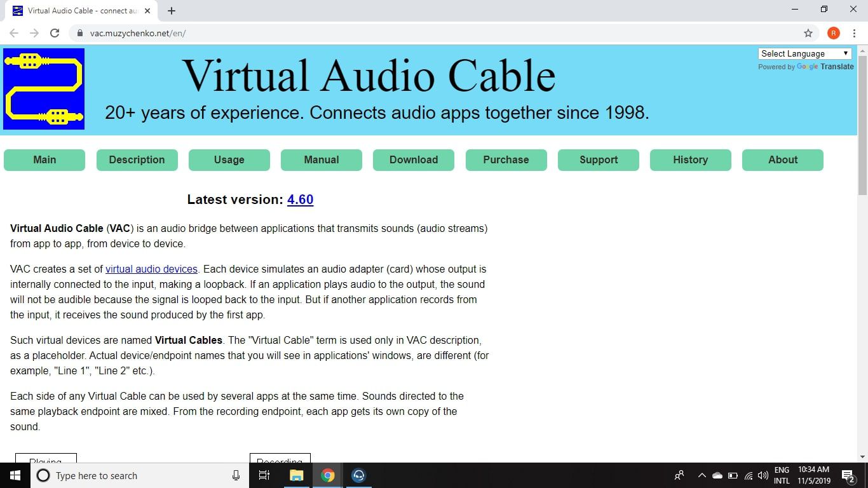The height and width of the screenshot is (488, 868).
Task: Click the Google Translate link
Action: pyautogui.click(x=825, y=67)
